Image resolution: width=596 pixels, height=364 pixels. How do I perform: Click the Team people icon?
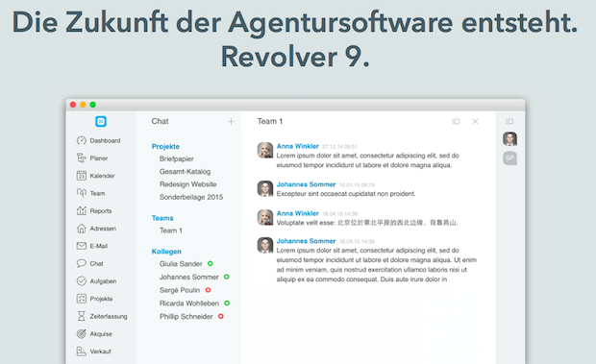pyautogui.click(x=82, y=193)
